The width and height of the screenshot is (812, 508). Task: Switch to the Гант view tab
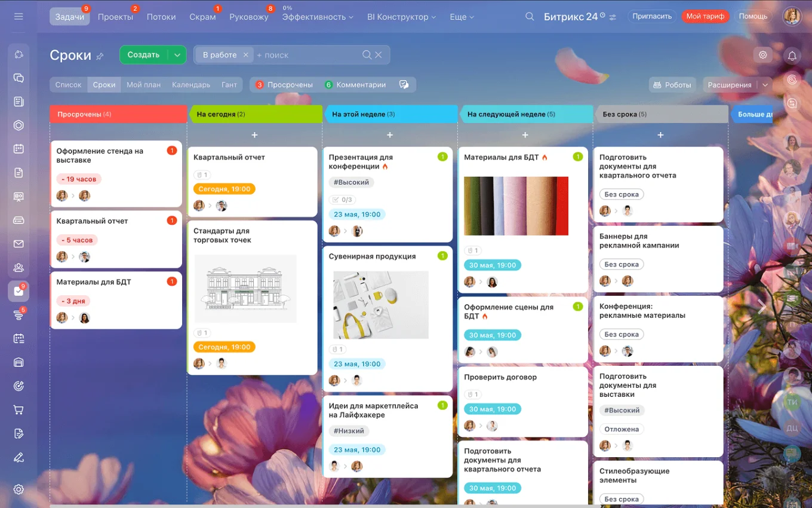point(229,85)
